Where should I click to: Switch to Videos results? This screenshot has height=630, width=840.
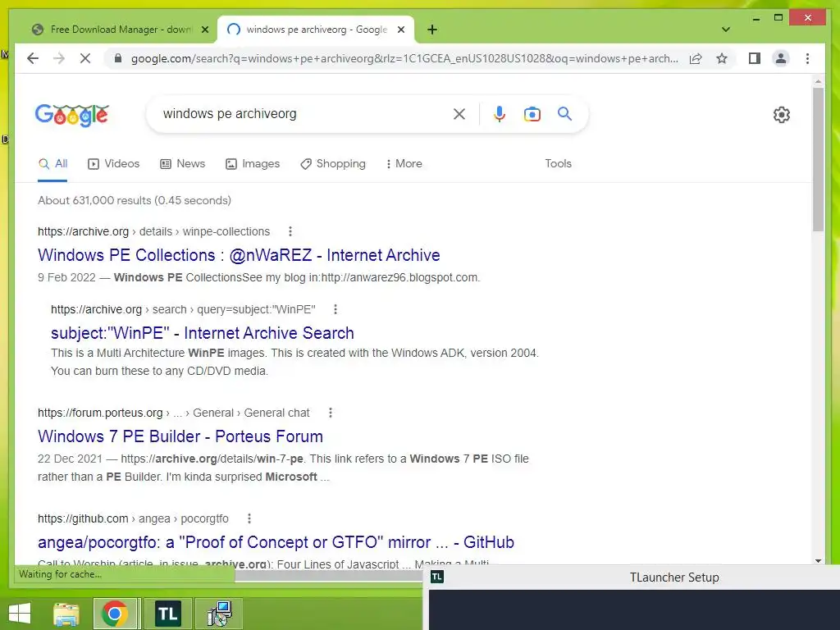(113, 164)
